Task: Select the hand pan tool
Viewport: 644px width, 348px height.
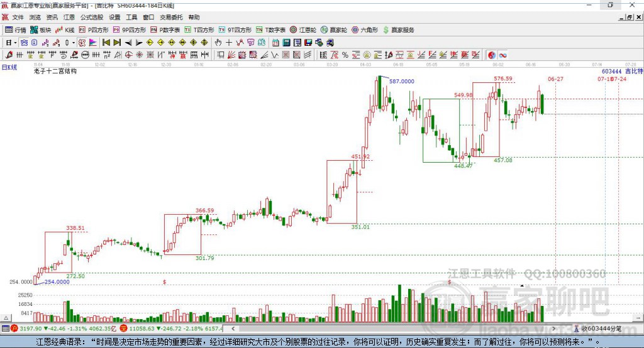Action: coord(218,43)
